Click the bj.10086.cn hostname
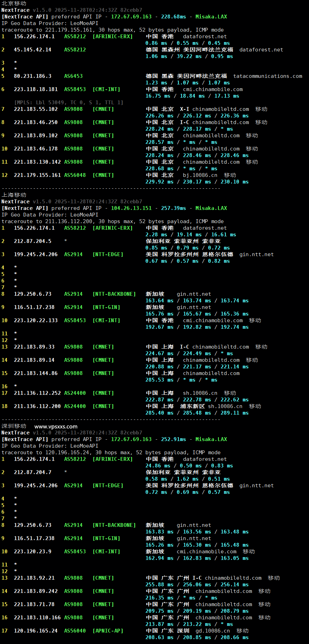The width and height of the screenshot is (309, 644). pos(200,175)
